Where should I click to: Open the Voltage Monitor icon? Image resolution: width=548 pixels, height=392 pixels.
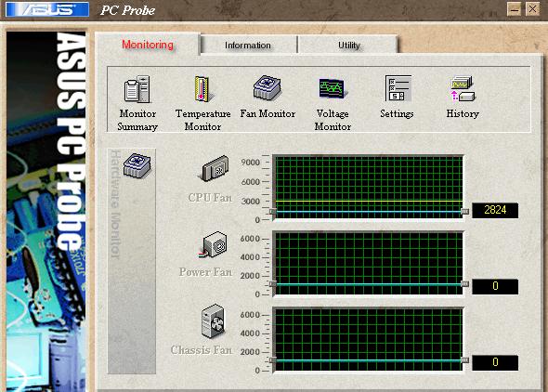click(332, 88)
